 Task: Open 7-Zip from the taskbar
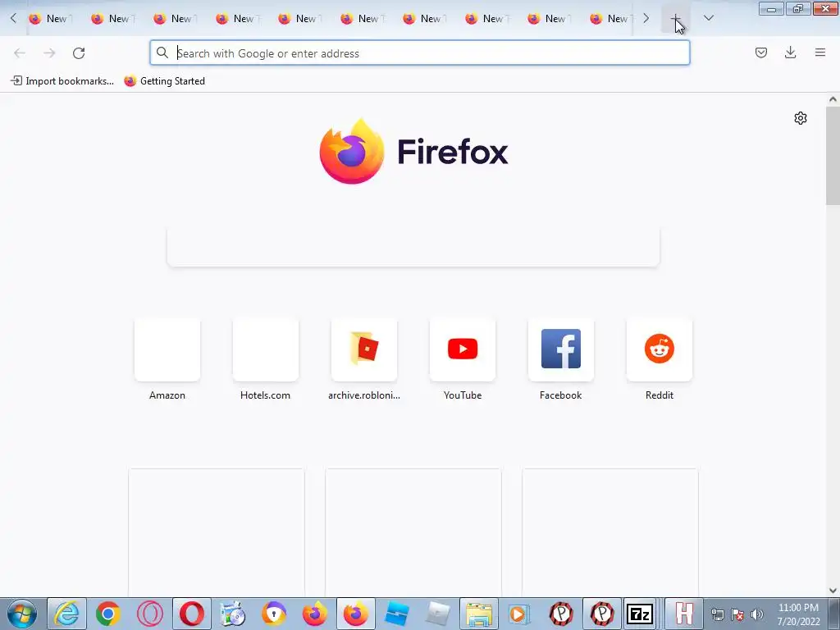coord(640,614)
